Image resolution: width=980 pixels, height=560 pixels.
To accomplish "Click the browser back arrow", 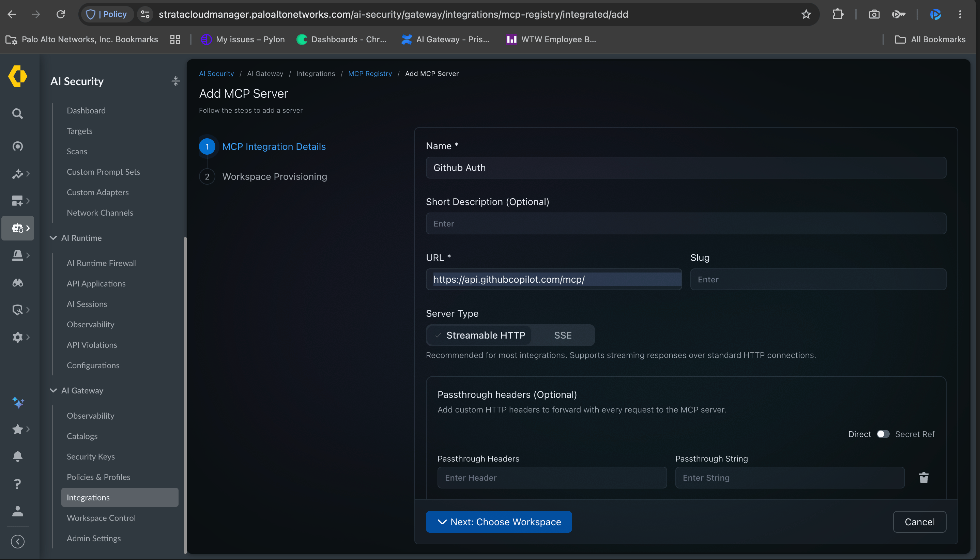I will click(12, 14).
